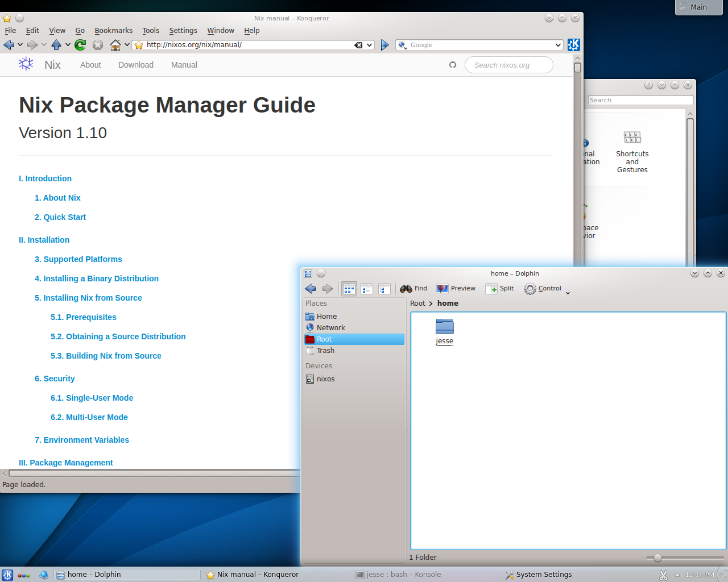Go back in Konqueror using the back arrow

click(9, 45)
